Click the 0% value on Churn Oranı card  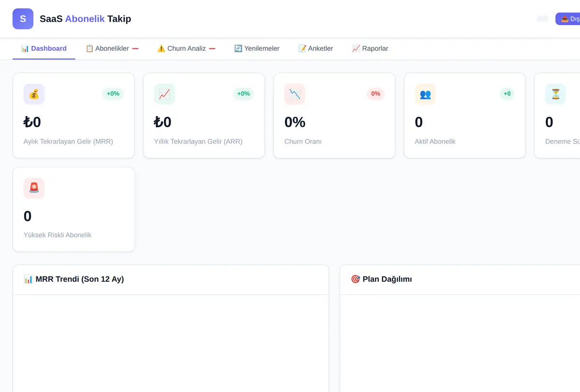[295, 122]
